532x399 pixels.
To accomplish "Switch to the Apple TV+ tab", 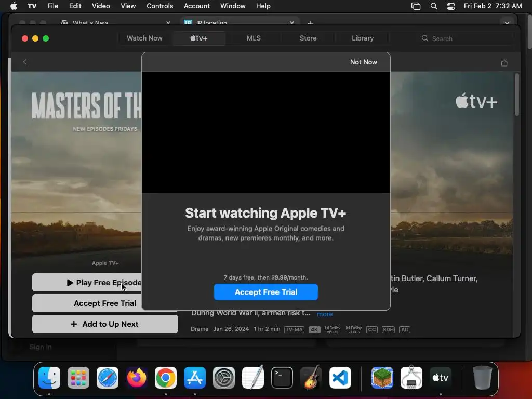I will click(x=199, y=38).
